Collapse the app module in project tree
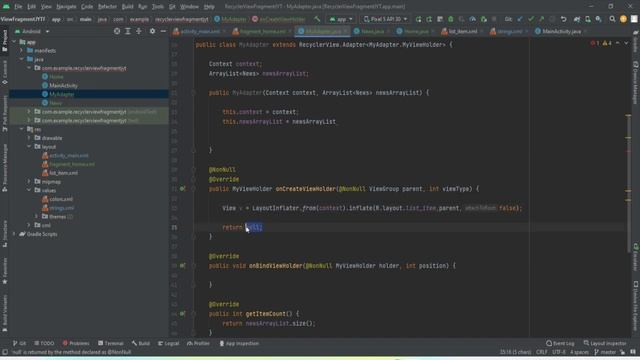The image size is (640, 360). (14, 42)
